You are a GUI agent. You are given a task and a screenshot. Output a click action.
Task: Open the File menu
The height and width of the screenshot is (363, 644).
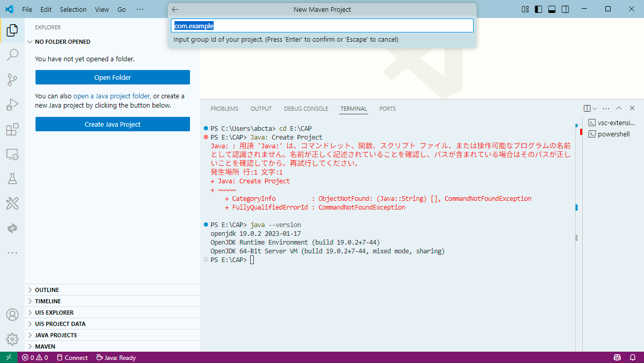pyautogui.click(x=27, y=9)
